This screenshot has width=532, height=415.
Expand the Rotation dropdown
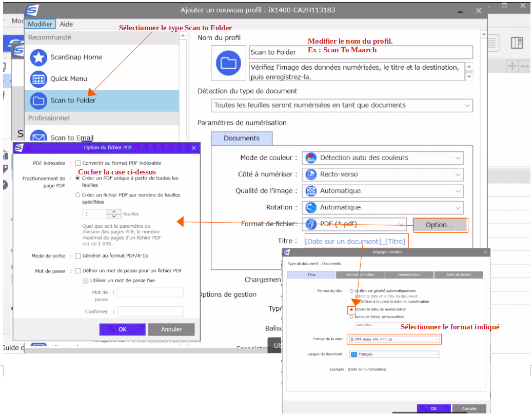point(383,207)
